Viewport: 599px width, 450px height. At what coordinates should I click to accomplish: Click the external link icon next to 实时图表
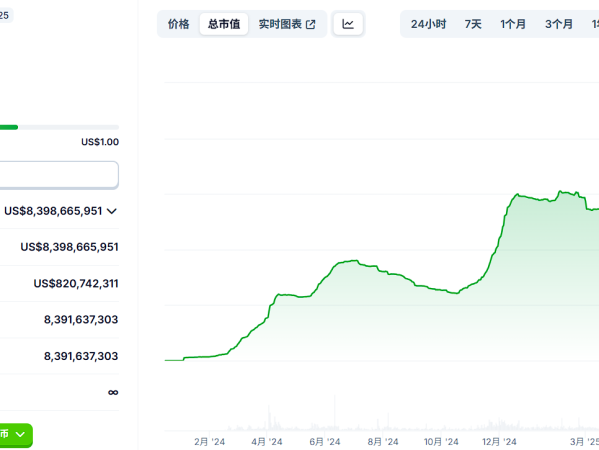tap(311, 24)
